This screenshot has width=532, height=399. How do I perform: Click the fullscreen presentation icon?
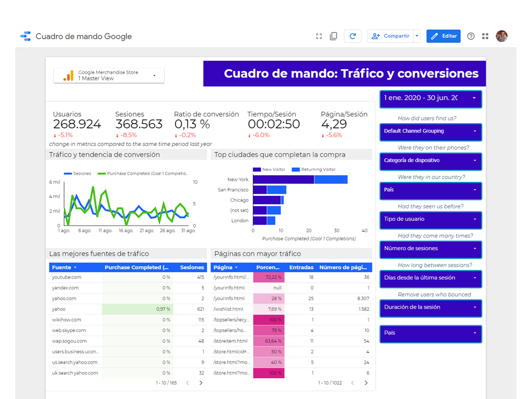(319, 36)
